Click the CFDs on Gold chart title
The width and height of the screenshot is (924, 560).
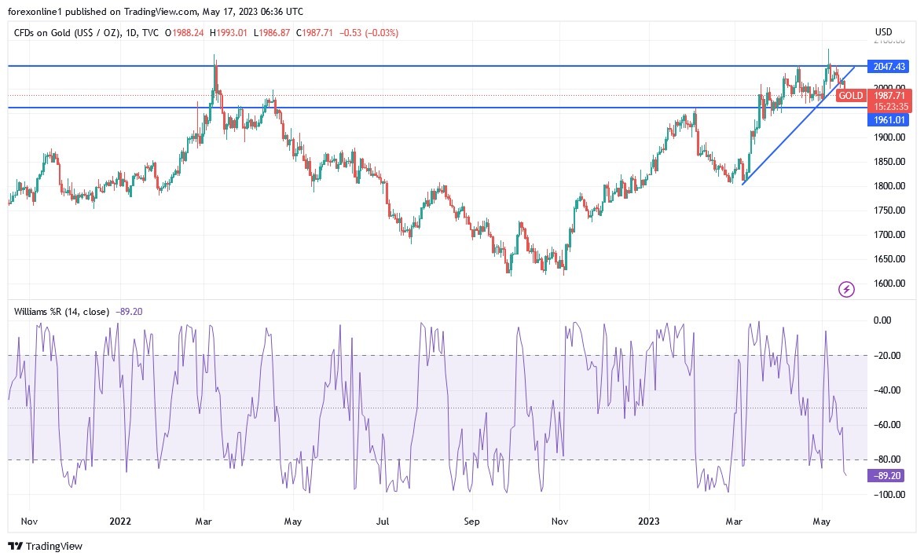click(86, 33)
